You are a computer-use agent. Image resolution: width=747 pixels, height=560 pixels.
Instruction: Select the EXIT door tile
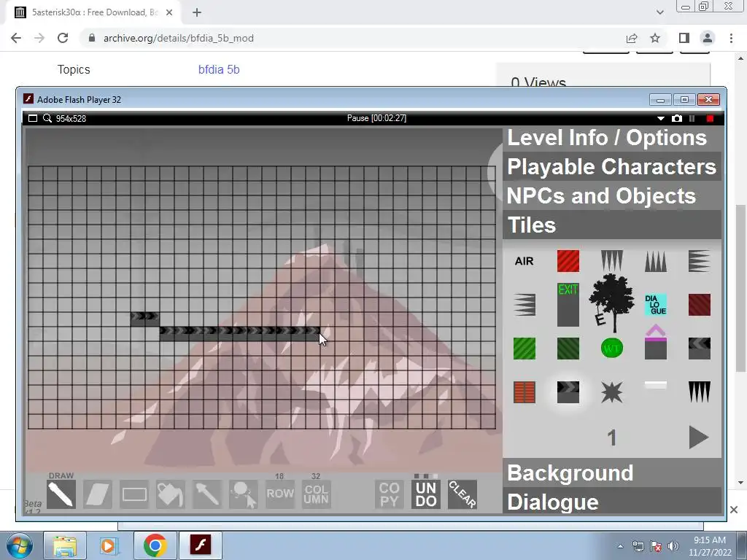point(568,305)
